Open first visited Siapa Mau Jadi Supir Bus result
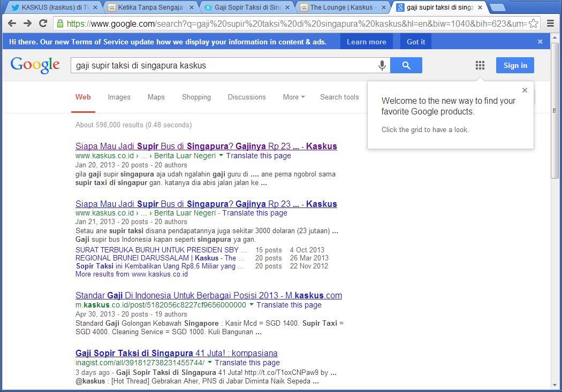Screen dimensions: 562x392 (206, 146)
